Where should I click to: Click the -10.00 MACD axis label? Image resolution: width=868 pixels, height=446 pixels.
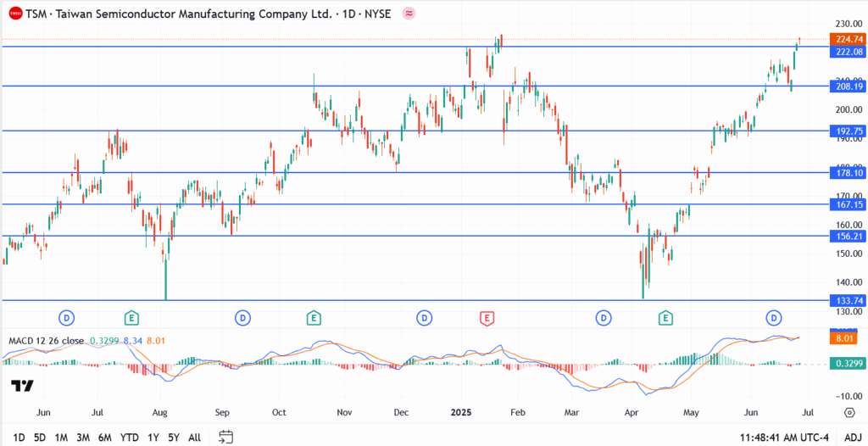click(x=849, y=396)
